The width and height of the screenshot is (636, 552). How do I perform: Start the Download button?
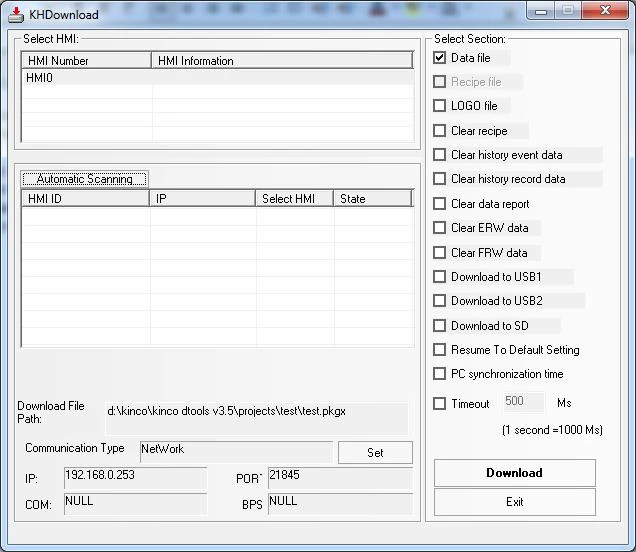[514, 473]
